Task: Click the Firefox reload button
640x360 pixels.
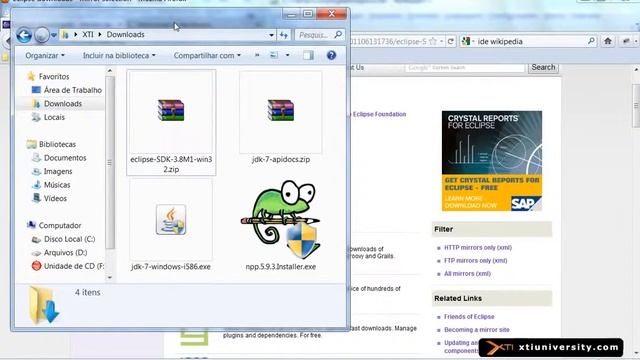Action: pos(451,41)
